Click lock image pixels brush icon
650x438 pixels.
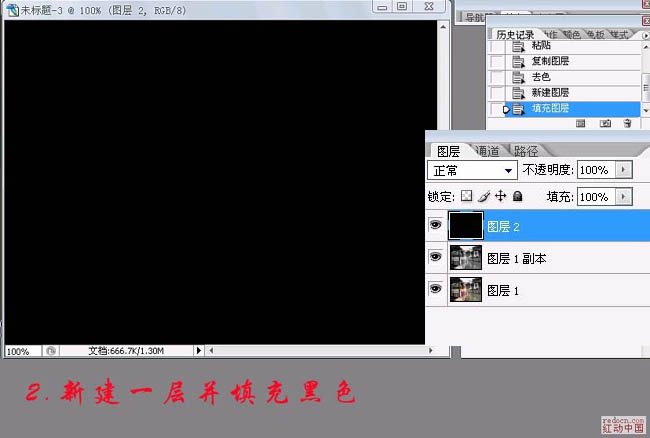[483, 197]
